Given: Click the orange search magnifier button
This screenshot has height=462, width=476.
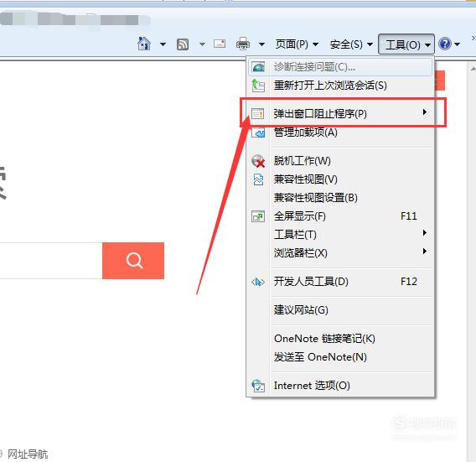Looking at the screenshot, I should tap(133, 261).
